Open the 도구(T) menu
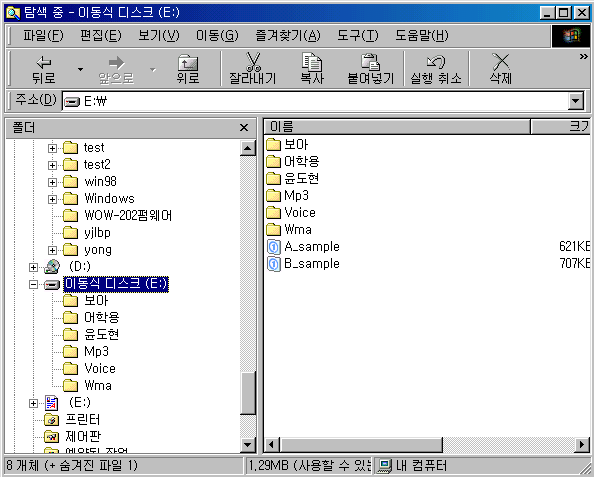 click(x=358, y=36)
